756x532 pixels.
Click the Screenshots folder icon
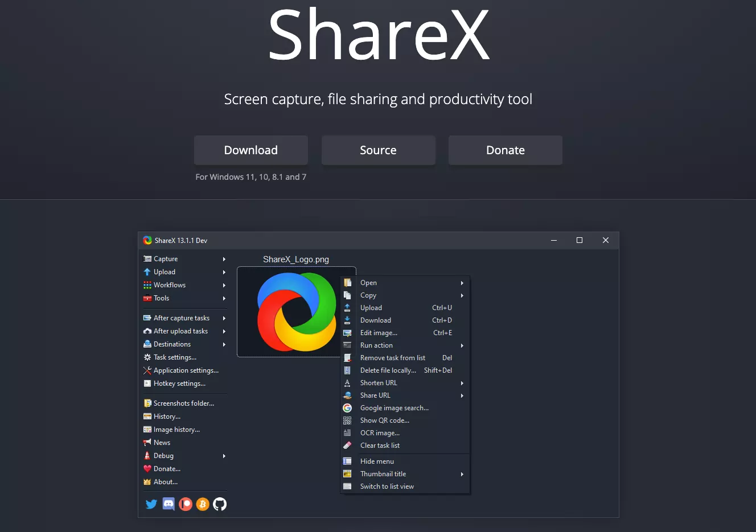(x=147, y=403)
